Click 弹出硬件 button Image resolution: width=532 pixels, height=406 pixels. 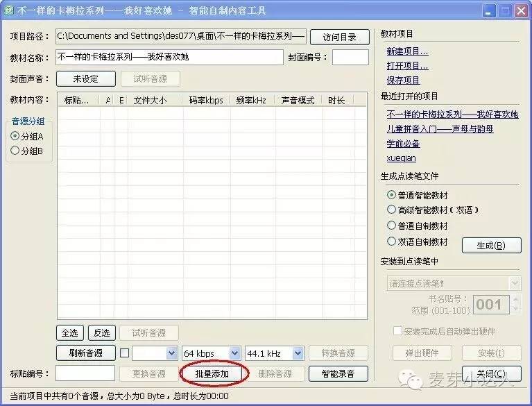point(422,353)
